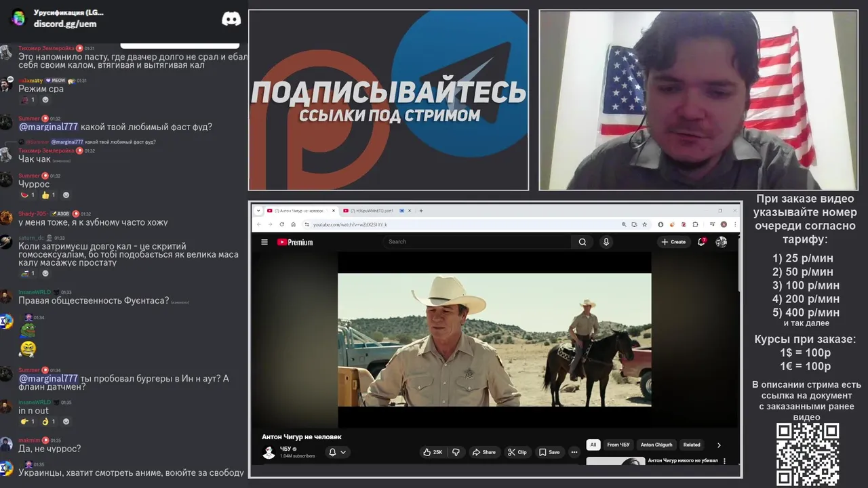Close the Антон Чигур browser tab

[333, 211]
